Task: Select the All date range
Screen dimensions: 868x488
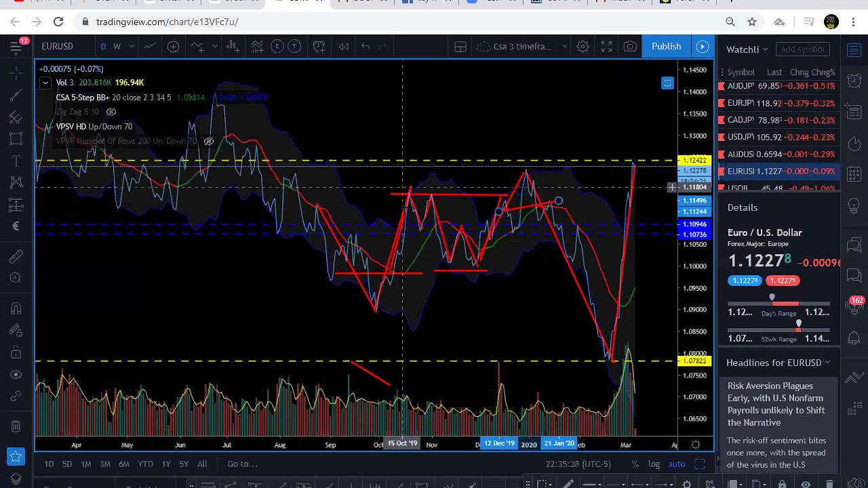Action: [202, 464]
